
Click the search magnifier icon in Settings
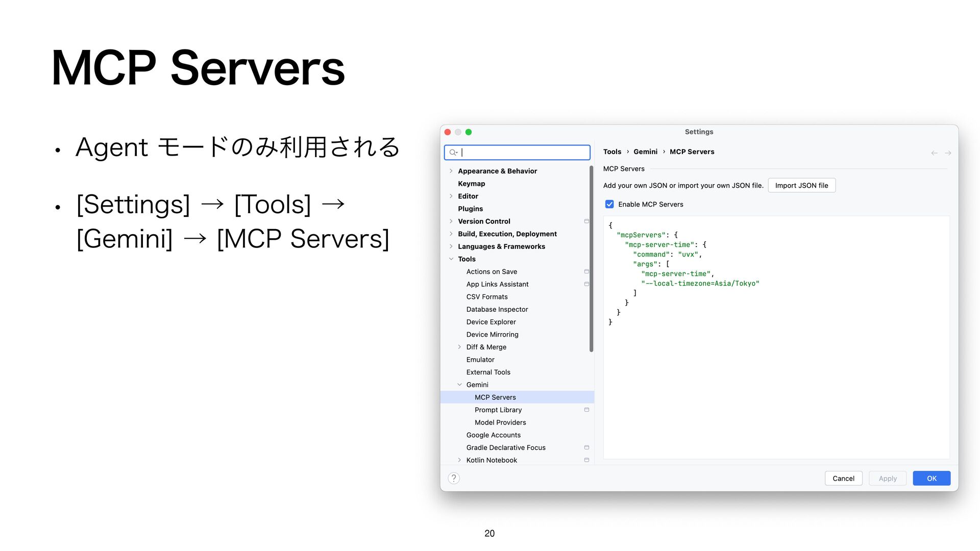(x=453, y=152)
